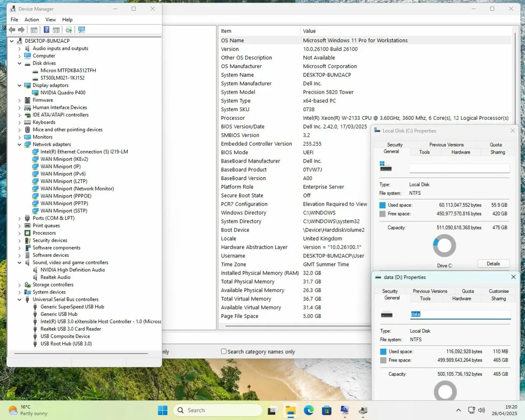Open Customise tab in data (D:) Properties
This screenshot has width=525, height=420.
click(499, 291)
